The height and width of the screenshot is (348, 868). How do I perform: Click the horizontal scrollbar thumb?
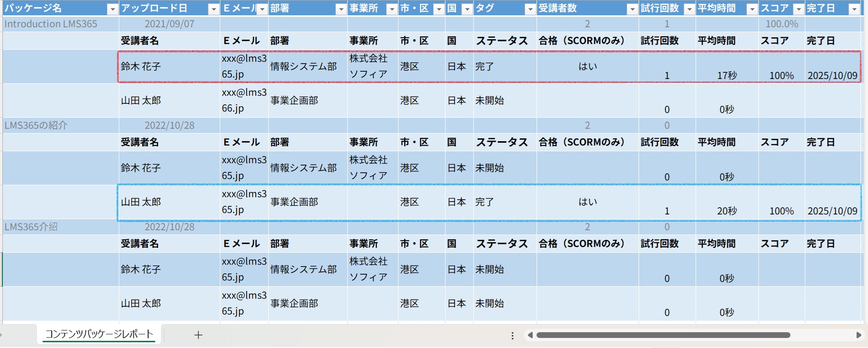pyautogui.click(x=663, y=335)
